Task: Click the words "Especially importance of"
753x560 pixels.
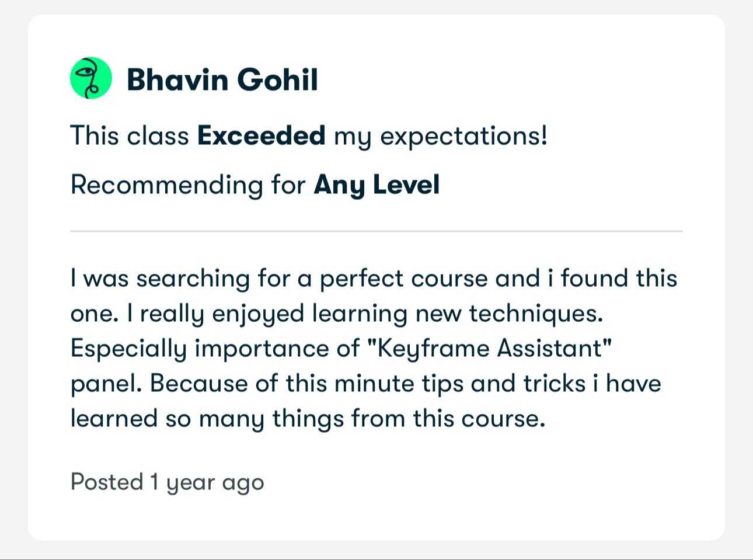Action: [215, 349]
